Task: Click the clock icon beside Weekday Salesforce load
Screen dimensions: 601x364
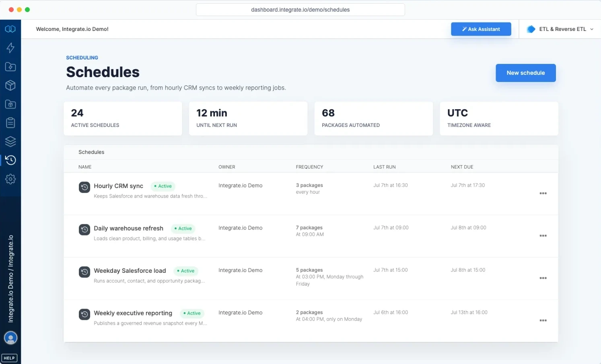Action: coord(84,272)
